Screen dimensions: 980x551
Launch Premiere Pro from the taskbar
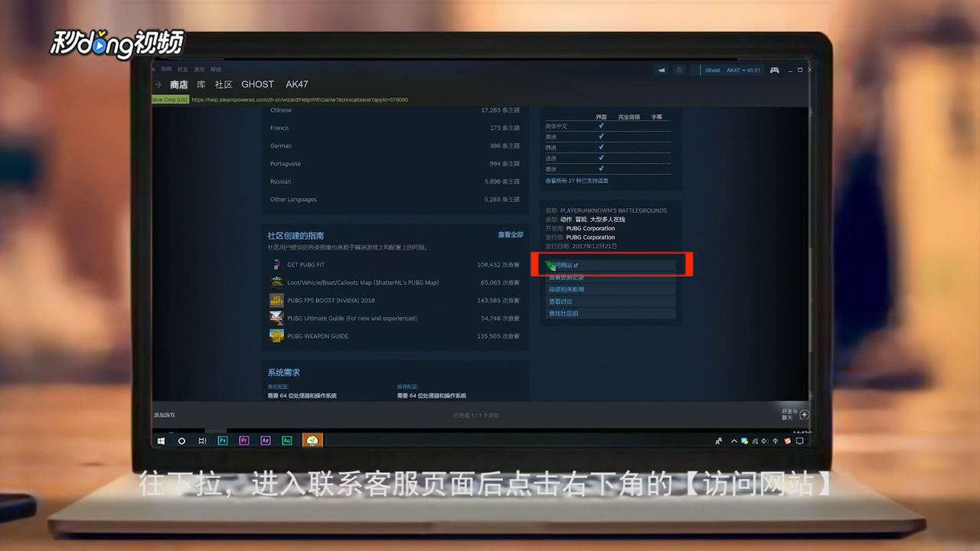tap(244, 441)
